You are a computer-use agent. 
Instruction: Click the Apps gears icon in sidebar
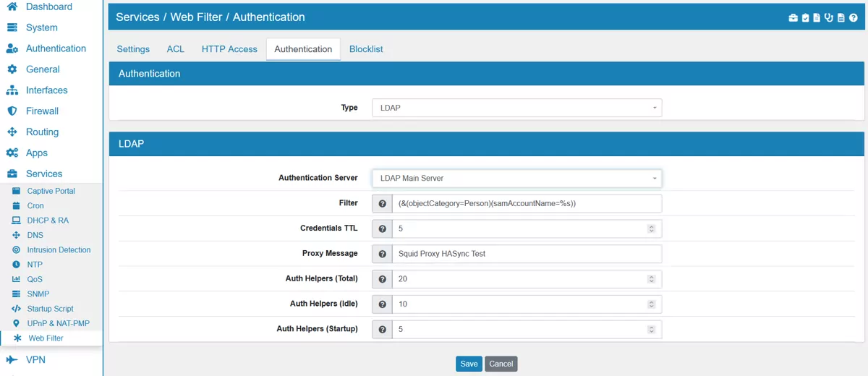pyautogui.click(x=12, y=153)
